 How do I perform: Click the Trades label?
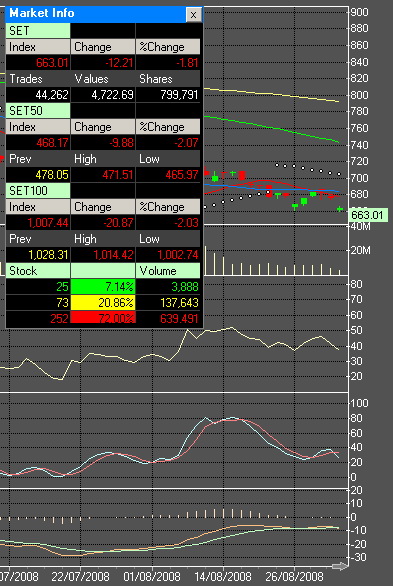tap(26, 79)
